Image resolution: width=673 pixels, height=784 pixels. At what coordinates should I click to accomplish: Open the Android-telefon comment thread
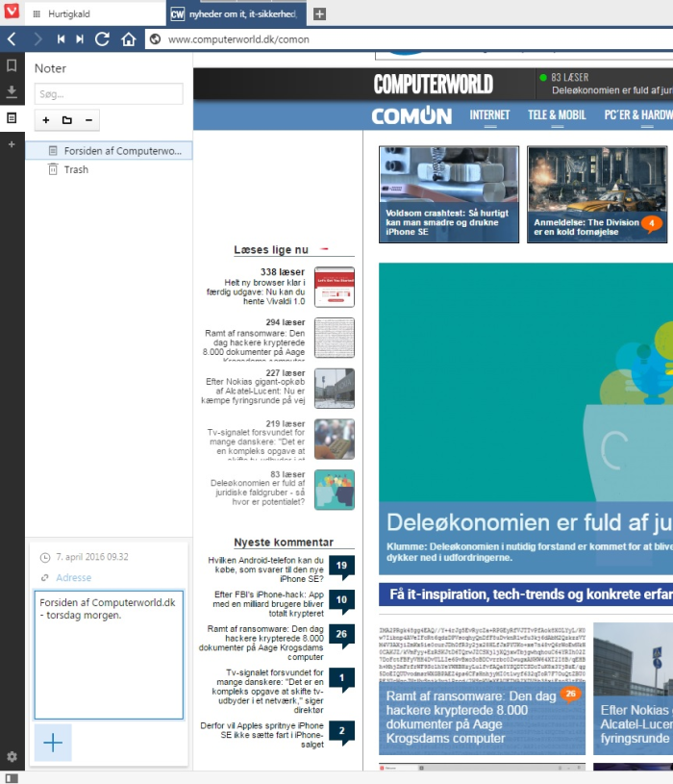(x=265, y=569)
